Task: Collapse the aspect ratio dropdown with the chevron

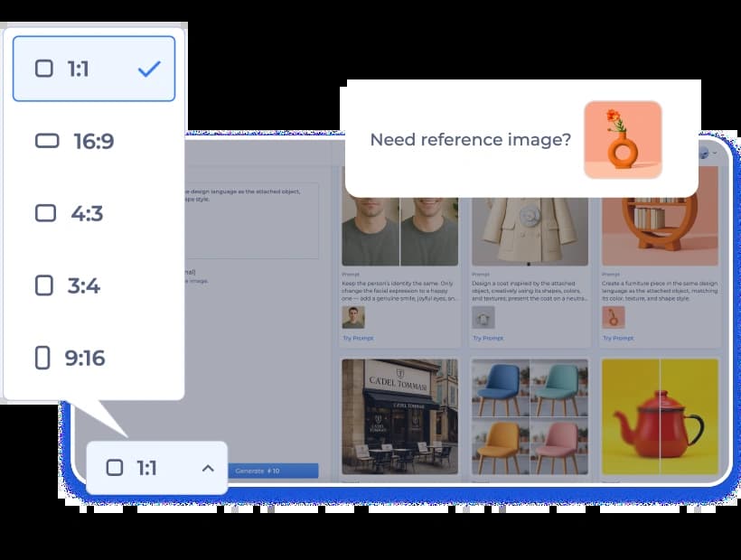Action: (206, 468)
